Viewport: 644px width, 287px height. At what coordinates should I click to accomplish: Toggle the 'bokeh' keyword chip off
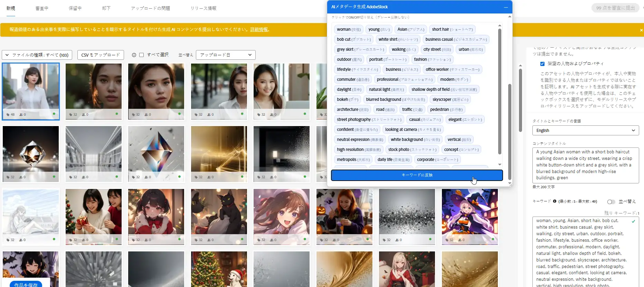[x=348, y=99]
